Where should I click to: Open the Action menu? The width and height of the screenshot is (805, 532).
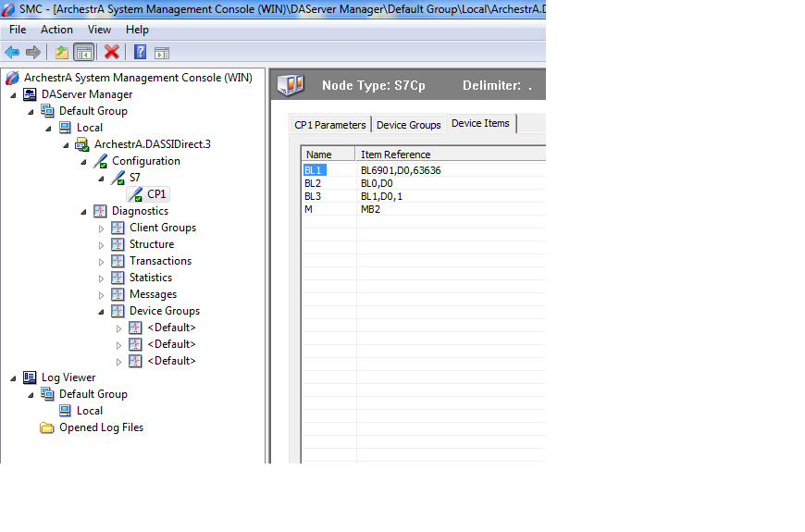point(56,30)
